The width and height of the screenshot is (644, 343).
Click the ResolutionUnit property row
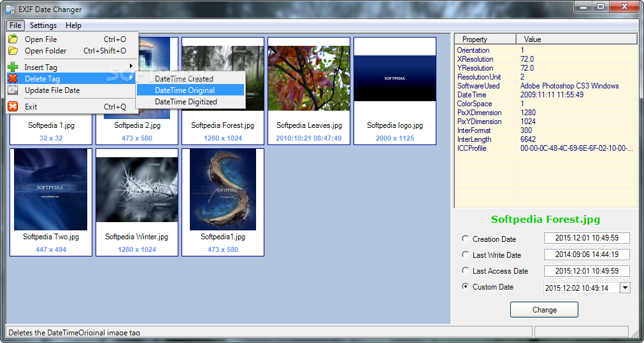pyautogui.click(x=547, y=77)
